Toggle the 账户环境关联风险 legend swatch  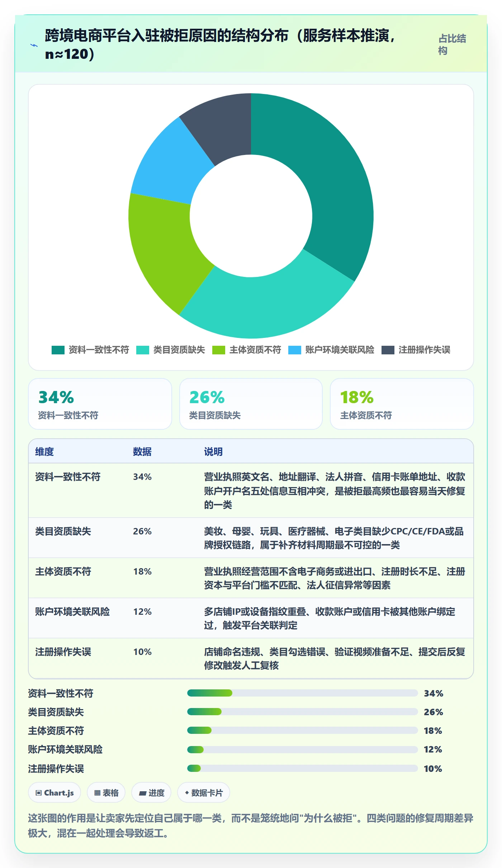pyautogui.click(x=295, y=350)
